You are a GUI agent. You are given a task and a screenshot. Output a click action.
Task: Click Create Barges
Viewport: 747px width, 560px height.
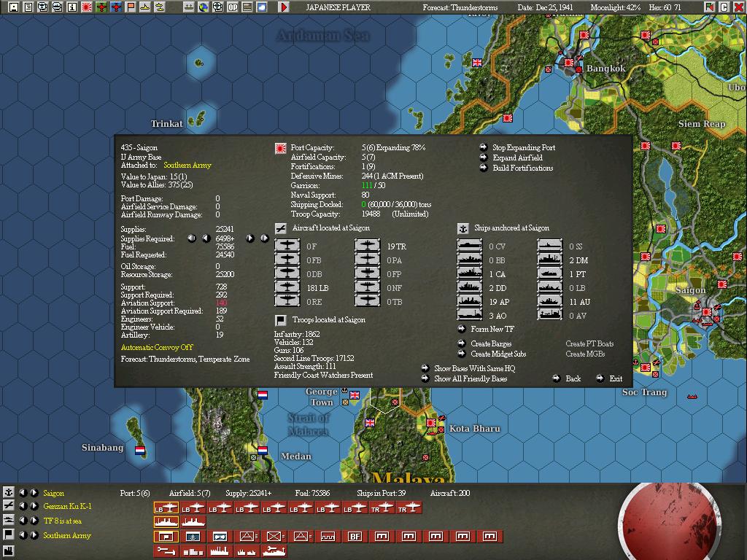[491, 344]
